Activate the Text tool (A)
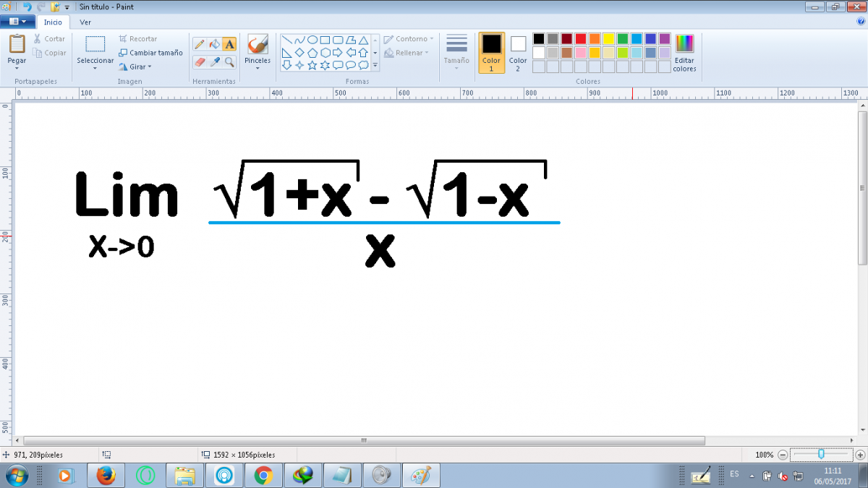868x488 pixels. (x=229, y=44)
